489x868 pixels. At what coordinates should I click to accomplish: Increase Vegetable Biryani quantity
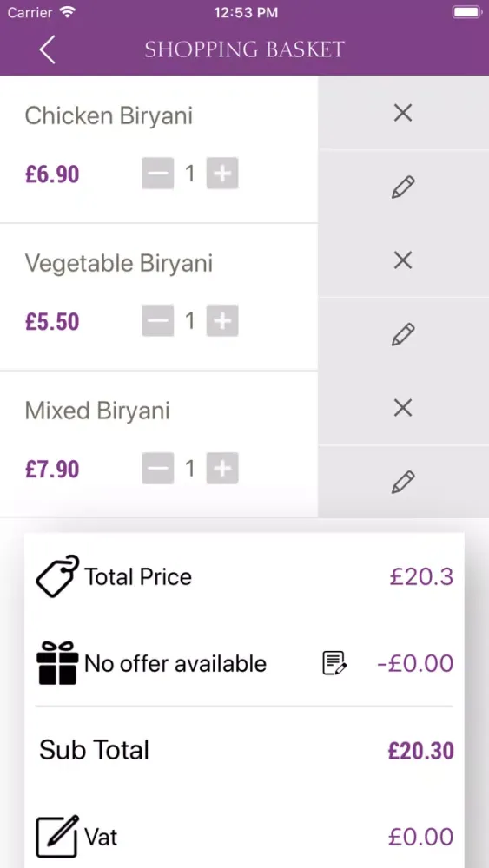pyautogui.click(x=222, y=320)
